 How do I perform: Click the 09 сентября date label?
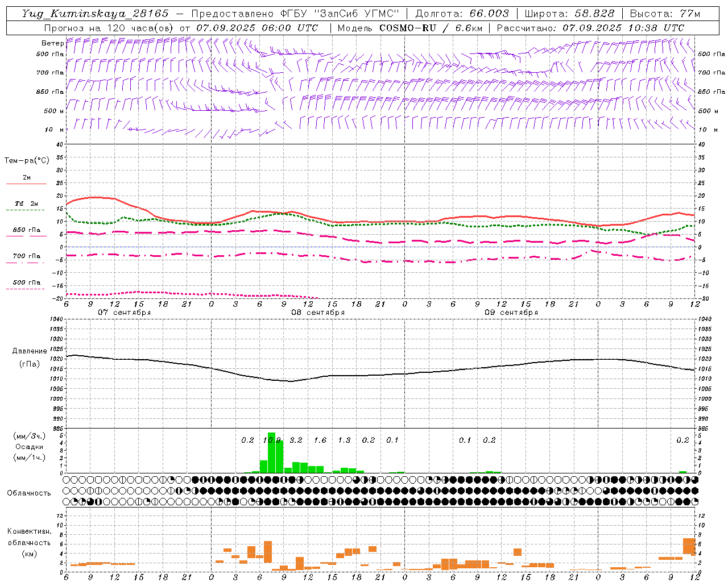pos(511,313)
